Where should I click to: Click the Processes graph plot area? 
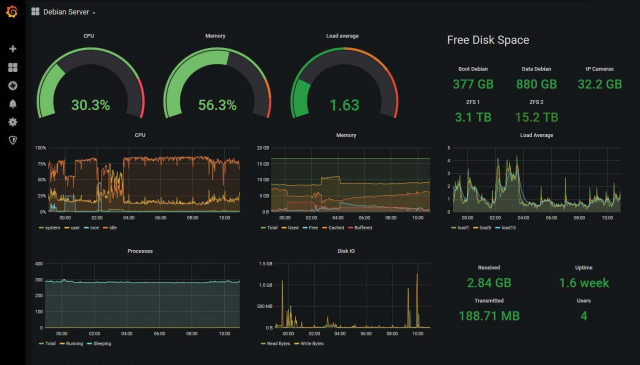[x=142, y=296]
